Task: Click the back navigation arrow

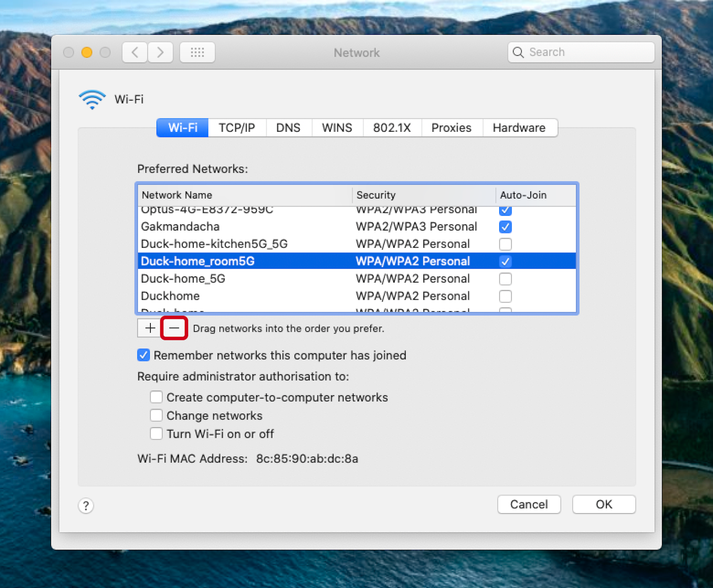Action: click(x=134, y=52)
